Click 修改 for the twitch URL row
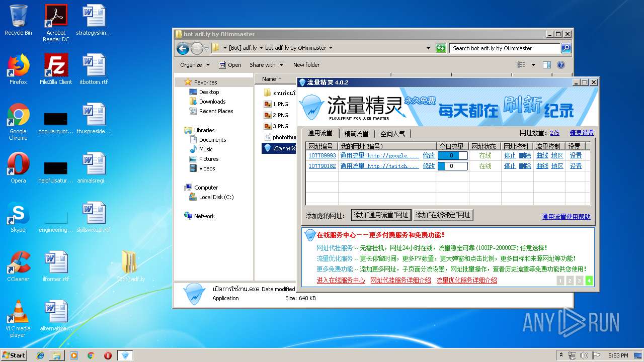Image resolution: width=644 pixels, height=362 pixels. pyautogui.click(x=429, y=166)
